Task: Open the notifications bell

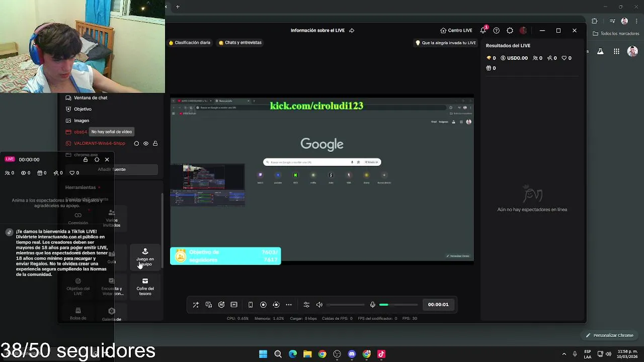Action: [483, 30]
